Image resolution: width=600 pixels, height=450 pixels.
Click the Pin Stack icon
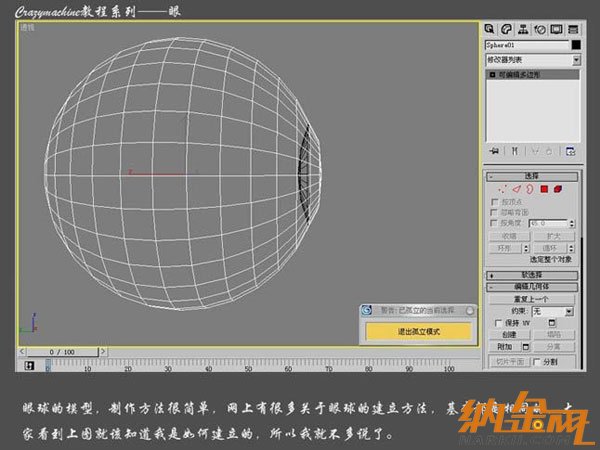coord(493,151)
